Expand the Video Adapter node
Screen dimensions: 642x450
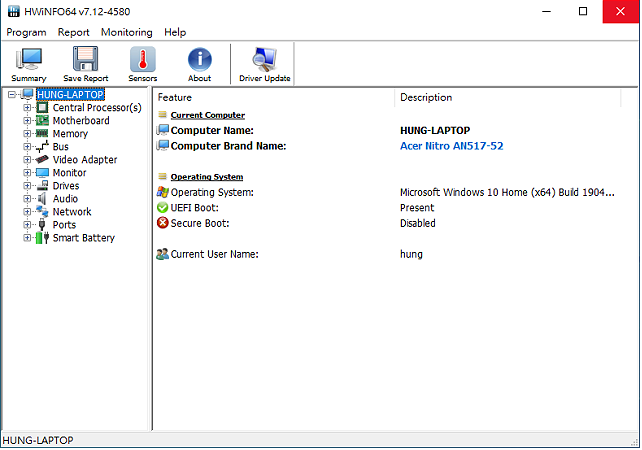tap(27, 160)
